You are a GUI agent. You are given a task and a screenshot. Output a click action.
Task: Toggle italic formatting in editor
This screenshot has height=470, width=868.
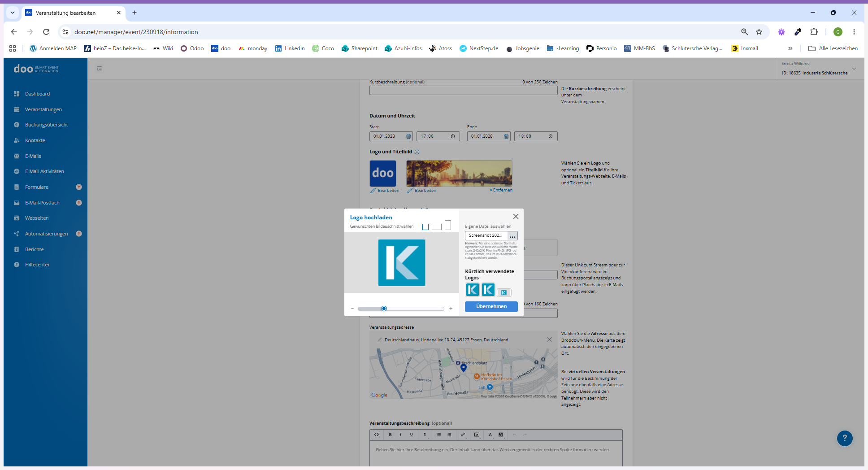point(400,435)
